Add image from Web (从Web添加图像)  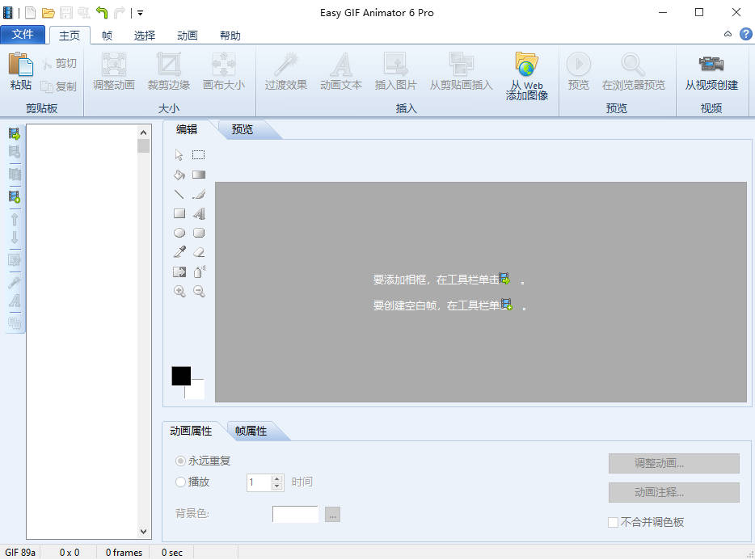pyautogui.click(x=527, y=76)
